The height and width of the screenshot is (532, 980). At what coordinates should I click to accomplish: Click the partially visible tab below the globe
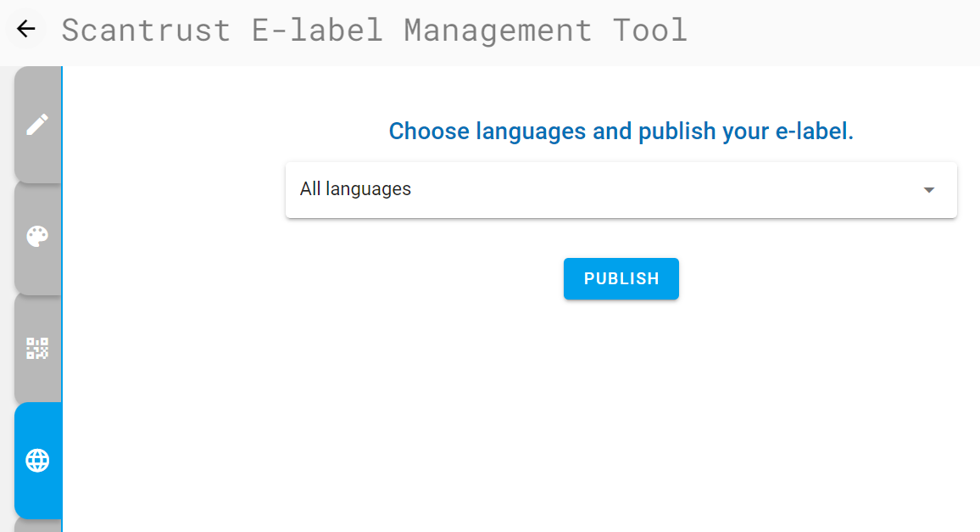[37, 526]
